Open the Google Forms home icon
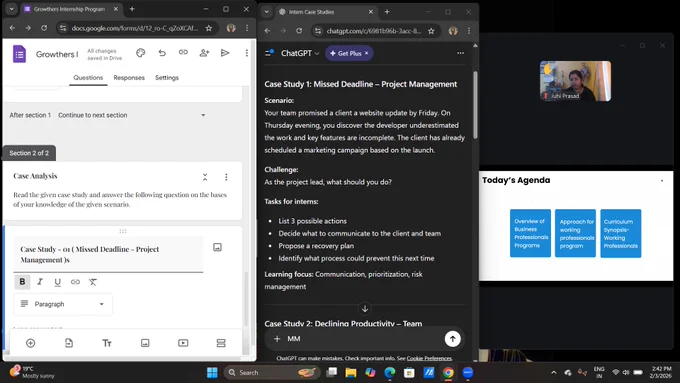 pyautogui.click(x=20, y=54)
